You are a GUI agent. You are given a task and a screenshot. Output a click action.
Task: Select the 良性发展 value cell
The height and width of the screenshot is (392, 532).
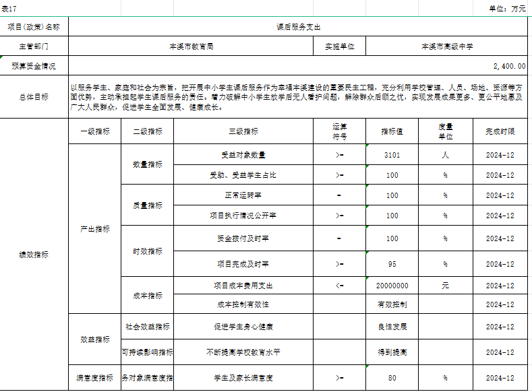[x=392, y=327]
